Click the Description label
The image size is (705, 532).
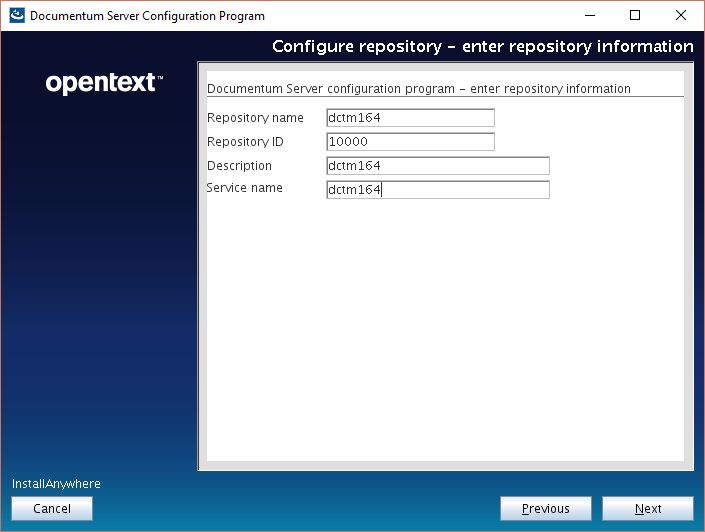239,166
